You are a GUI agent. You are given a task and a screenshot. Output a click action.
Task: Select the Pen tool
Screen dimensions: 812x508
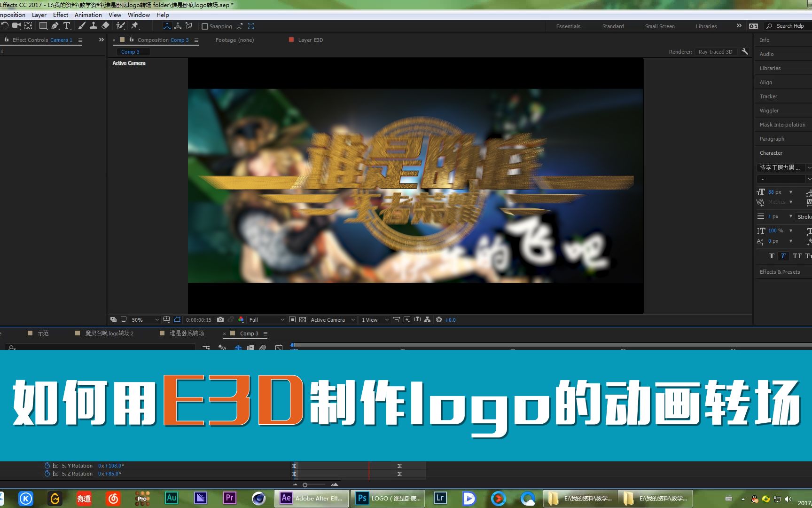coord(55,26)
